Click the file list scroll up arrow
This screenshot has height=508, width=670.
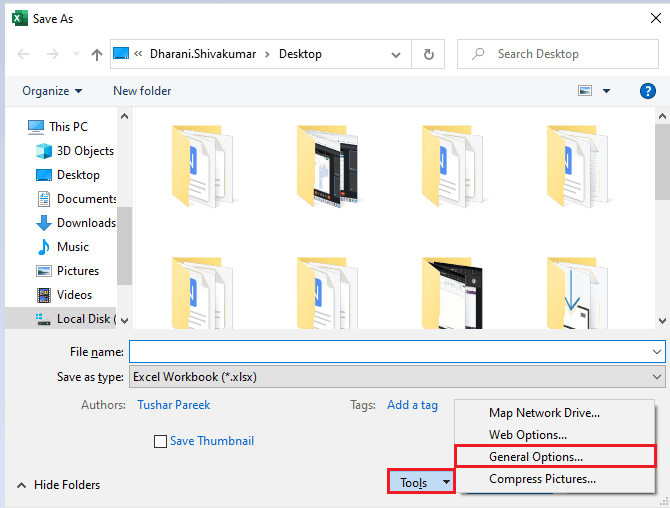(x=662, y=116)
